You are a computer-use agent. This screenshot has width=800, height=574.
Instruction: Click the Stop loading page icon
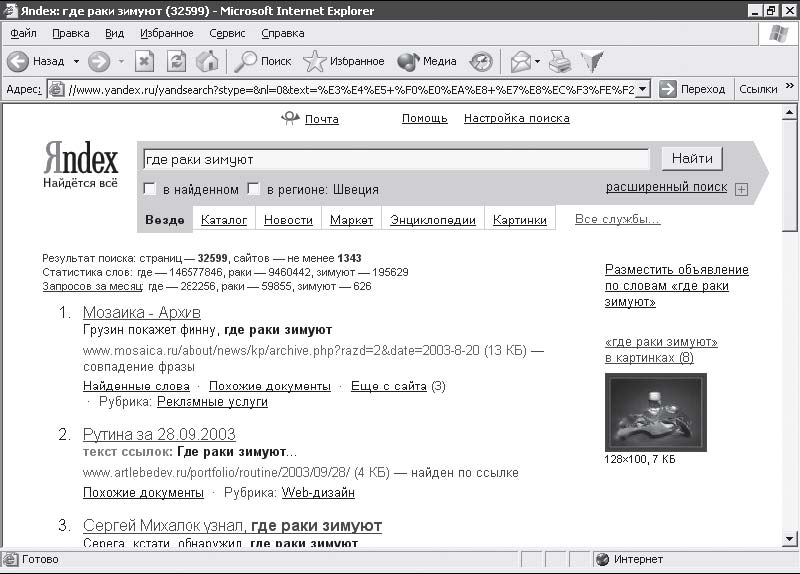[145, 61]
